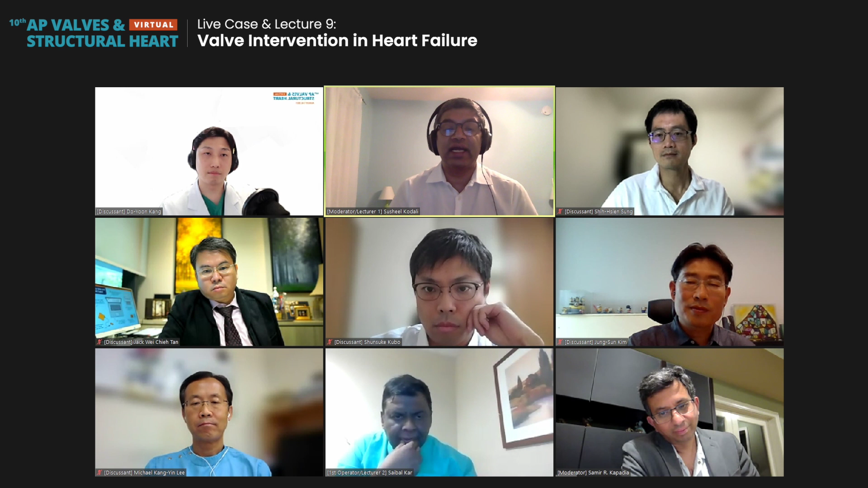Click the Valve Intervention in Heart Failure title
Viewport: 868px width, 488px height.
point(337,41)
